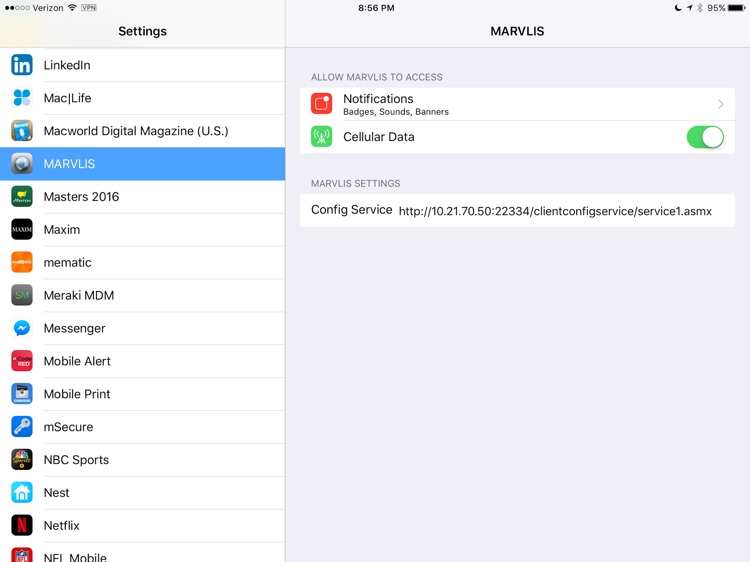This screenshot has width=750, height=562.
Task: Tap the LinkedIn app icon
Action: point(22,65)
